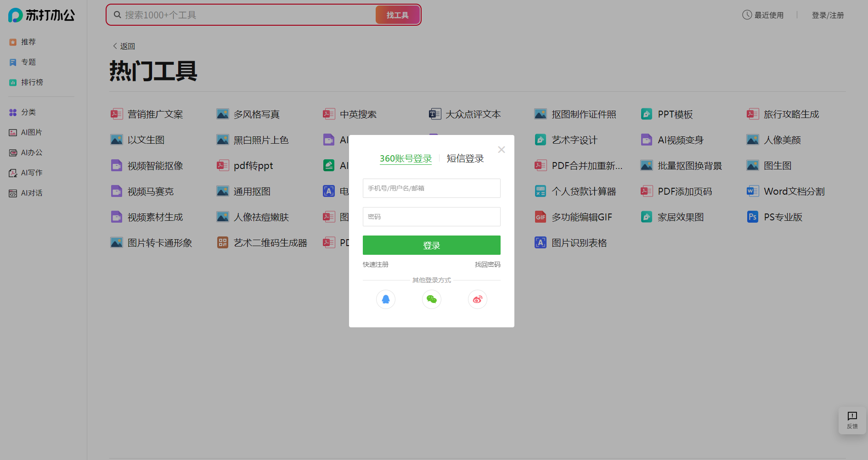The height and width of the screenshot is (460, 868).
Task: Launch the Word文档分割 tool
Action: pyautogui.click(x=794, y=191)
